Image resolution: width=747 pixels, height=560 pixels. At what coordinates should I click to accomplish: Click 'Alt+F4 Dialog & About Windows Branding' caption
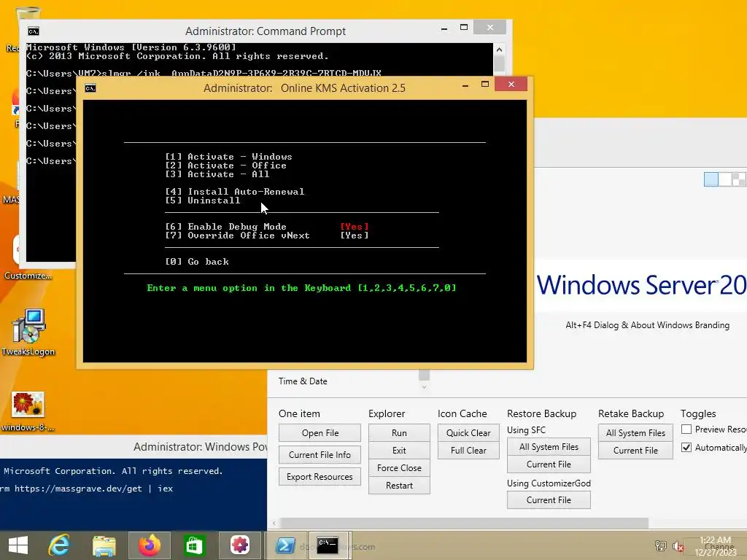pyautogui.click(x=648, y=325)
